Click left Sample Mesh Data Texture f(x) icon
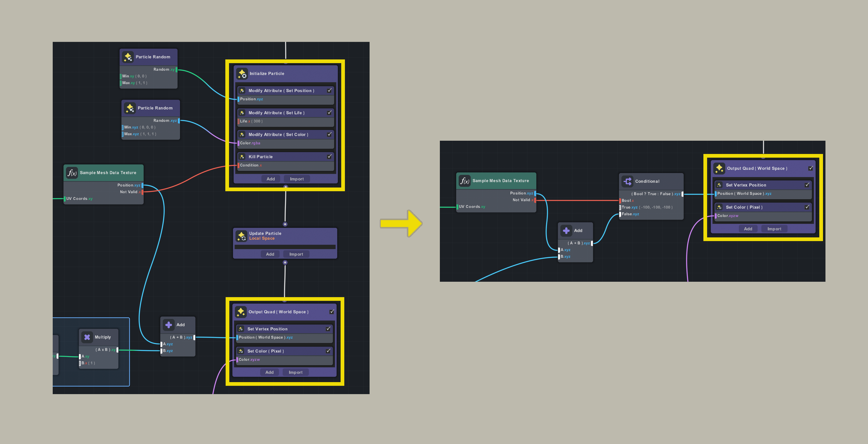This screenshot has width=868, height=444. 72,173
